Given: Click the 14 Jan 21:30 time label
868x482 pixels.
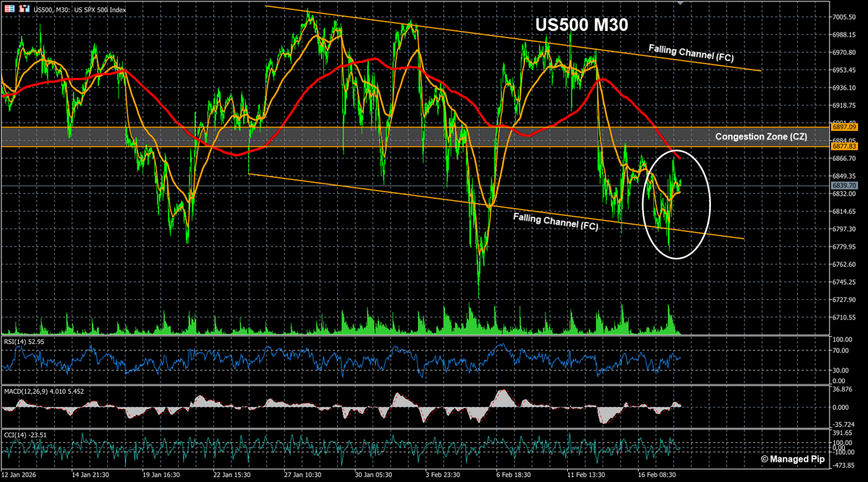Looking at the screenshot, I should point(90,475).
